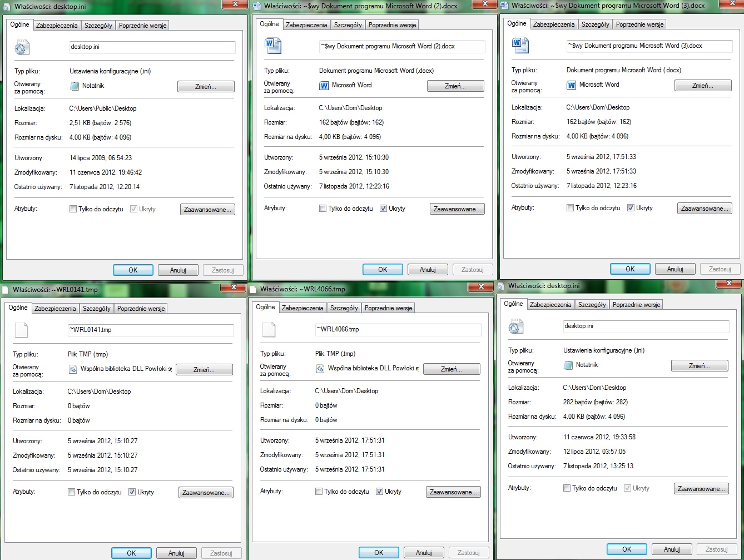The width and height of the screenshot is (744, 560).
Task: Click Anuluj in the (3).docx properties window
Action: [x=675, y=269]
